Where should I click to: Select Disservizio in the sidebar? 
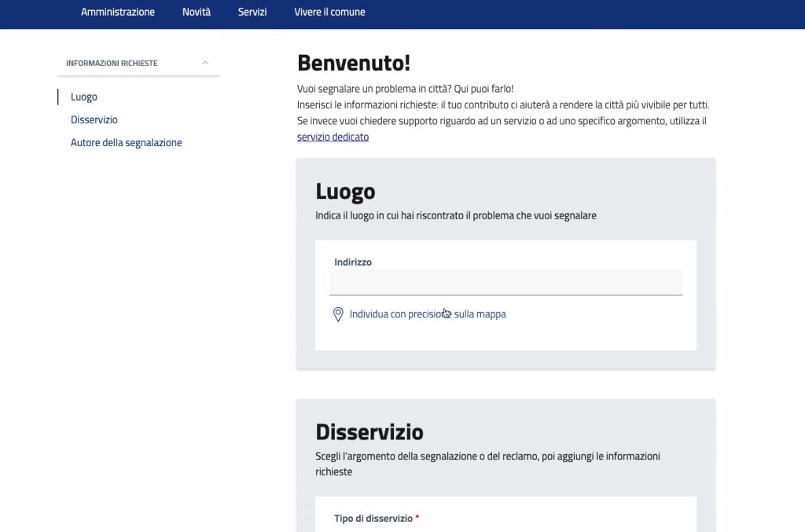[x=94, y=119]
